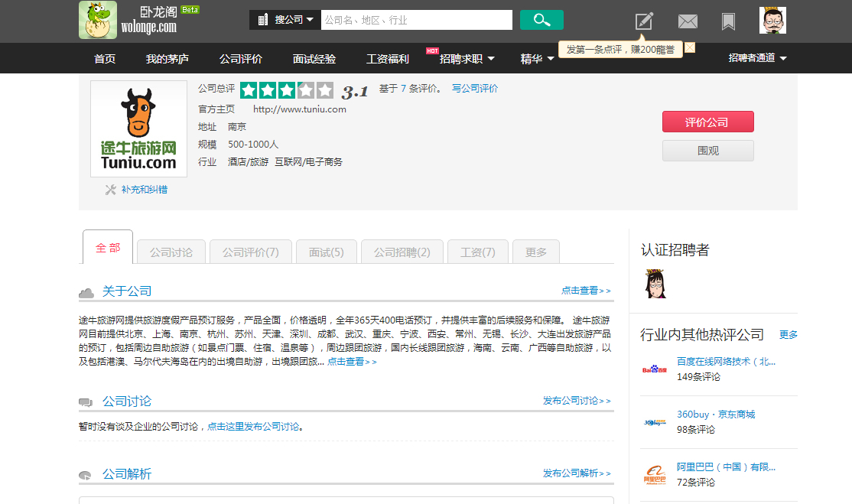The image size is (852, 504).
Task: Switch to the 公司讨论 tab
Action: tap(171, 252)
